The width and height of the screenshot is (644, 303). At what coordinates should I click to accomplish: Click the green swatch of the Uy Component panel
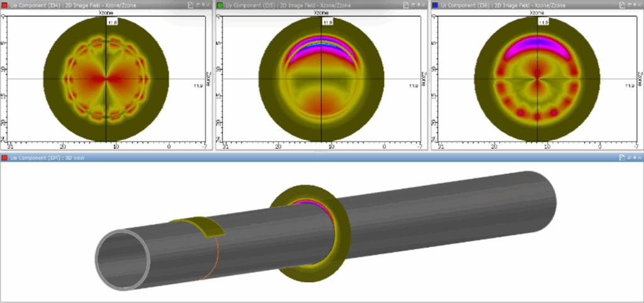[219, 4]
